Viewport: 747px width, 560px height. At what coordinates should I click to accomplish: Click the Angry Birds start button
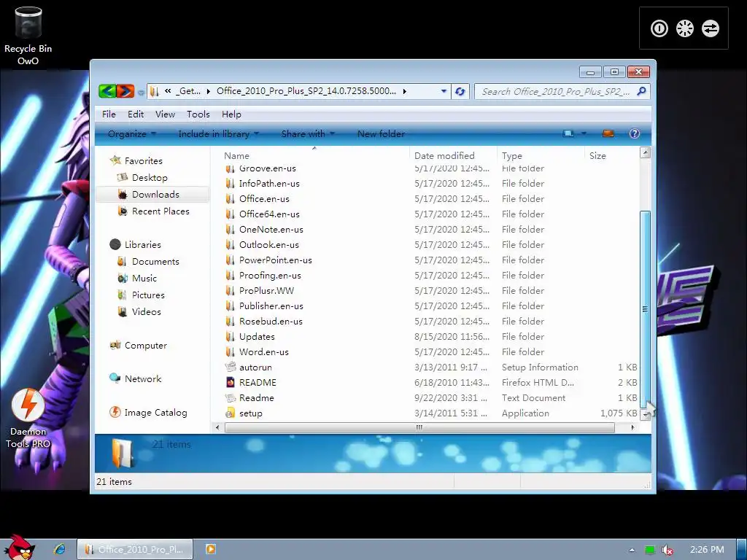(19, 548)
